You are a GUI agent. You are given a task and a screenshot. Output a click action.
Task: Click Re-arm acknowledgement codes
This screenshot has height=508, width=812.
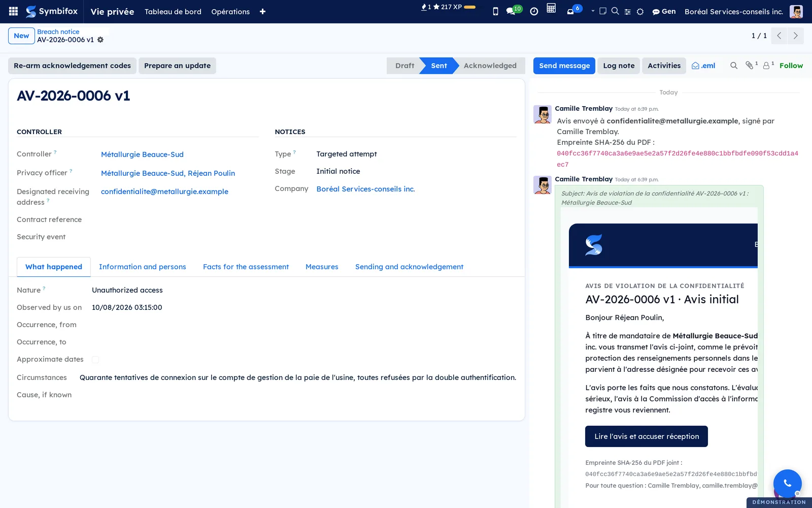click(72, 66)
